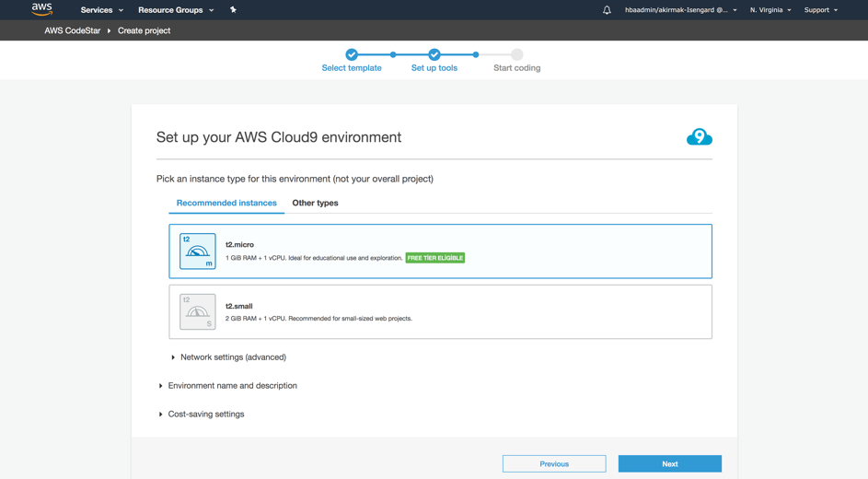The width and height of the screenshot is (868, 479).
Task: Click the Start coding step circle
Action: tap(517, 54)
